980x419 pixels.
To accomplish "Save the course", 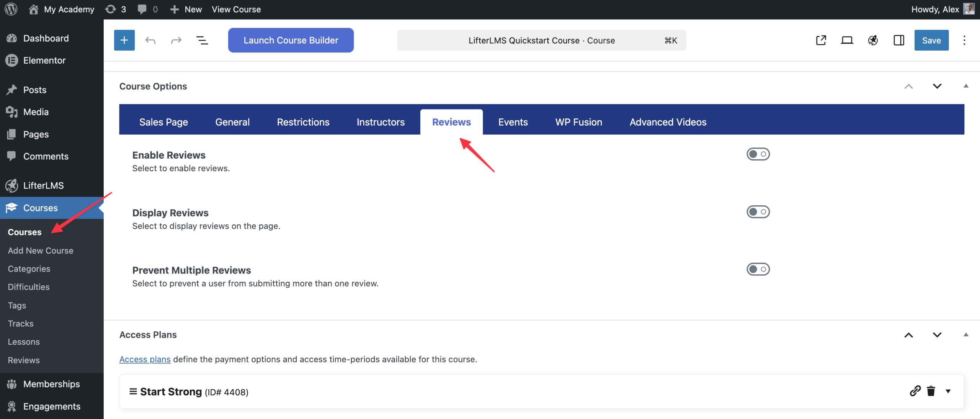I will (x=931, y=40).
